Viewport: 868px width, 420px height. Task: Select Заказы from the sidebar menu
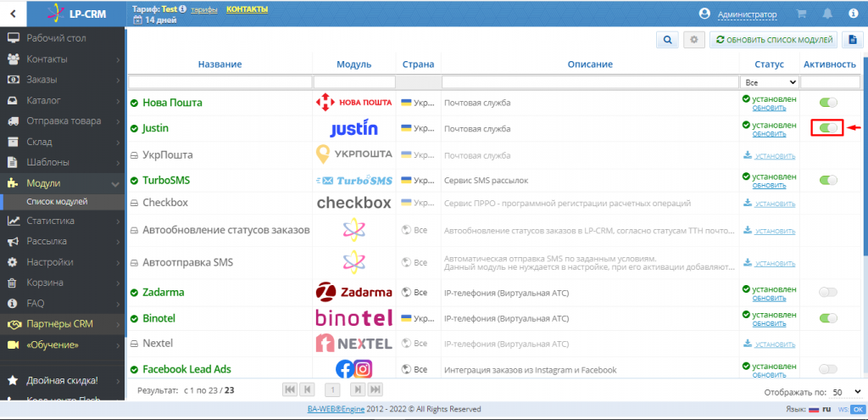[42, 80]
